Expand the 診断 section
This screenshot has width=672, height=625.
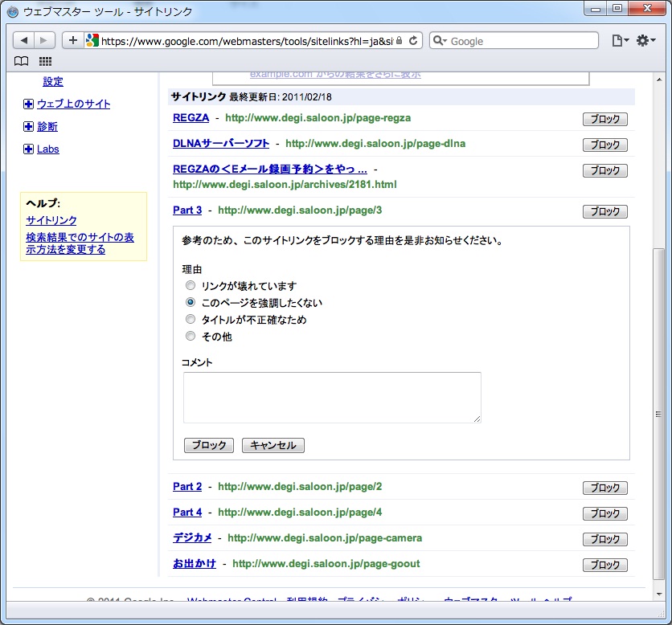(x=28, y=126)
